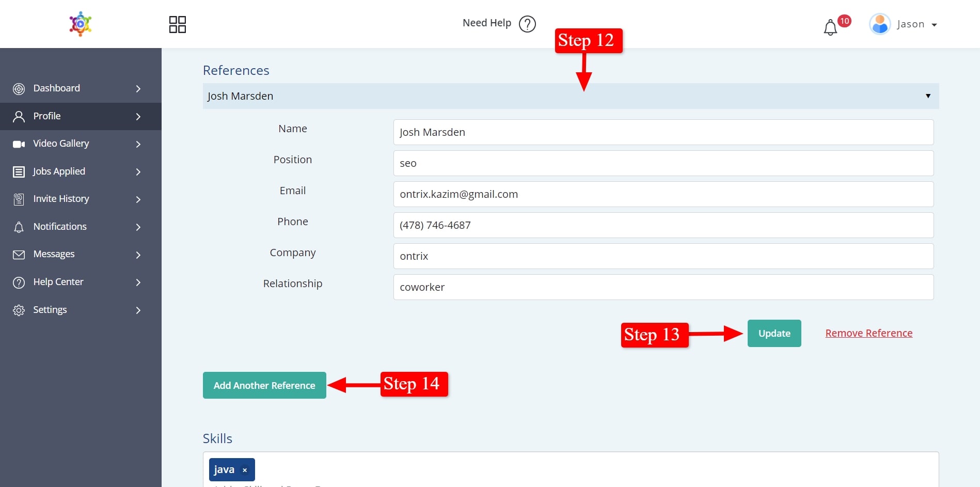Click the Remove Reference link
The image size is (980, 487).
pyautogui.click(x=868, y=333)
